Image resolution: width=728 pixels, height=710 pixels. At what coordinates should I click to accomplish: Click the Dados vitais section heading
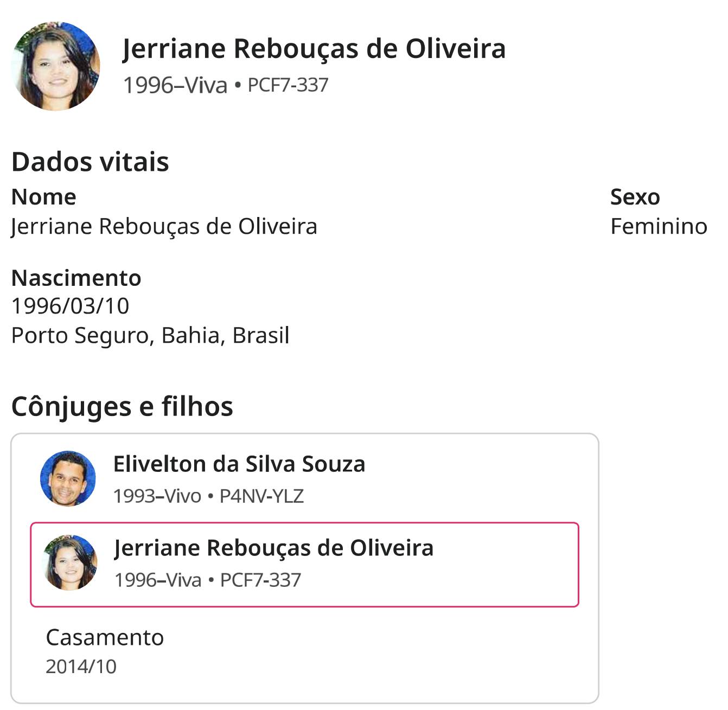point(90,162)
